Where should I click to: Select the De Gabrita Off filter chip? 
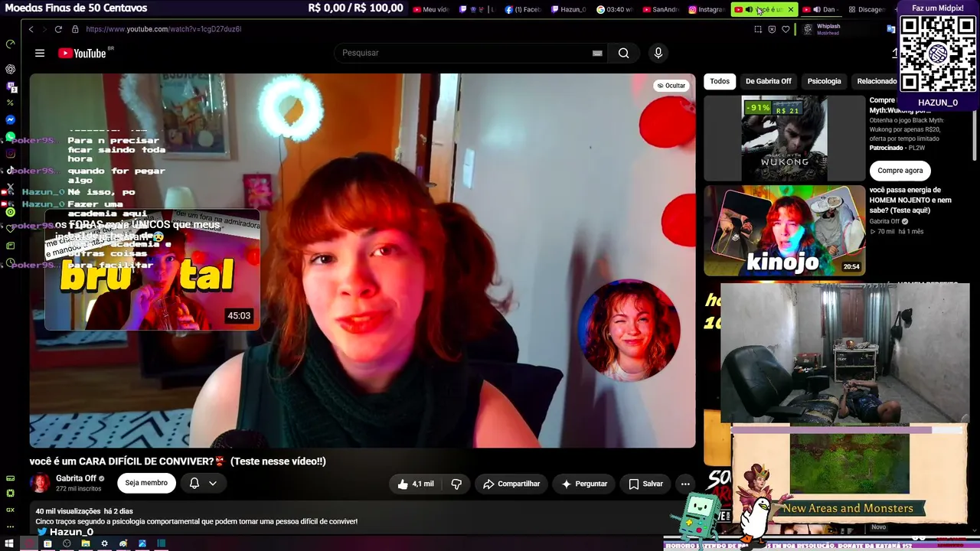(769, 81)
